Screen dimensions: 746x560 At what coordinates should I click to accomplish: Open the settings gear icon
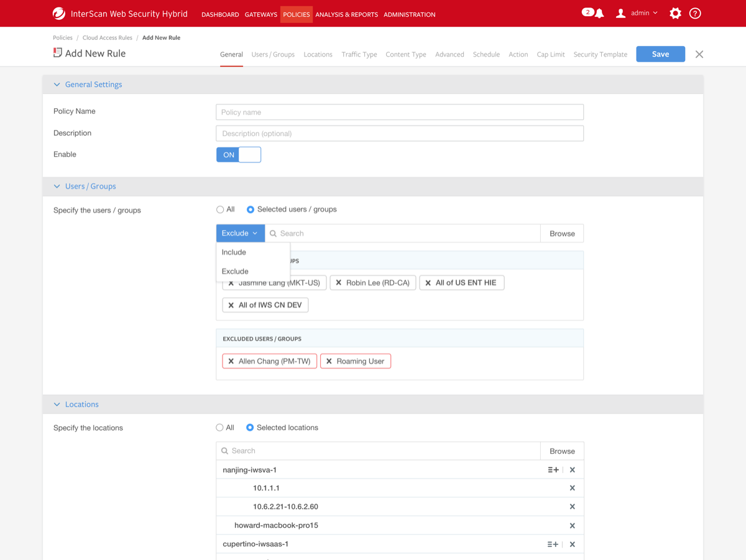click(675, 13)
